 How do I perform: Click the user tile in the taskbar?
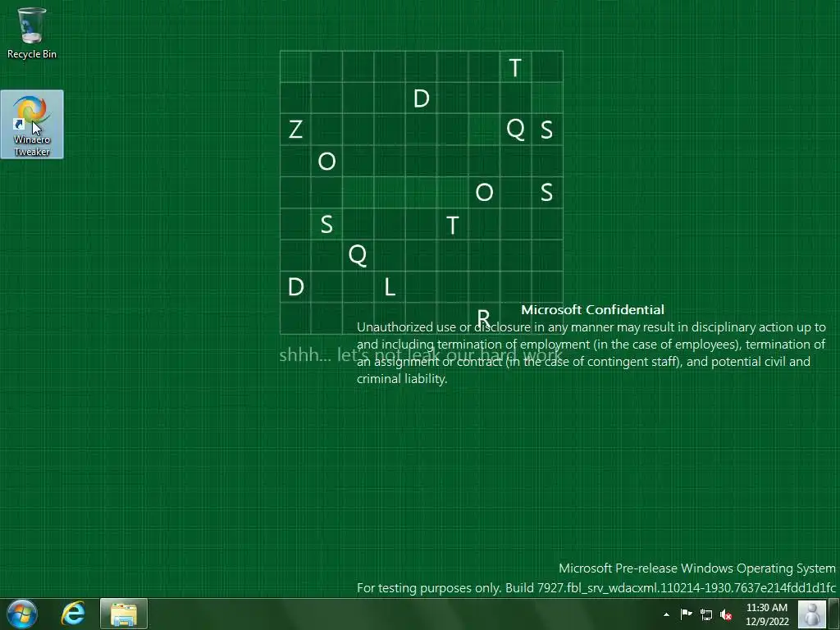click(x=812, y=614)
